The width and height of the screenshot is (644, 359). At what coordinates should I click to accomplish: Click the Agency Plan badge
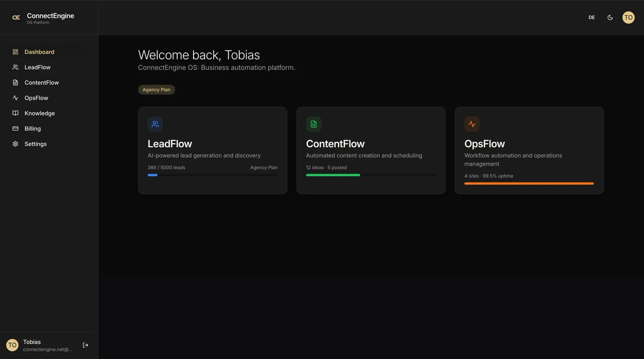[x=156, y=90]
